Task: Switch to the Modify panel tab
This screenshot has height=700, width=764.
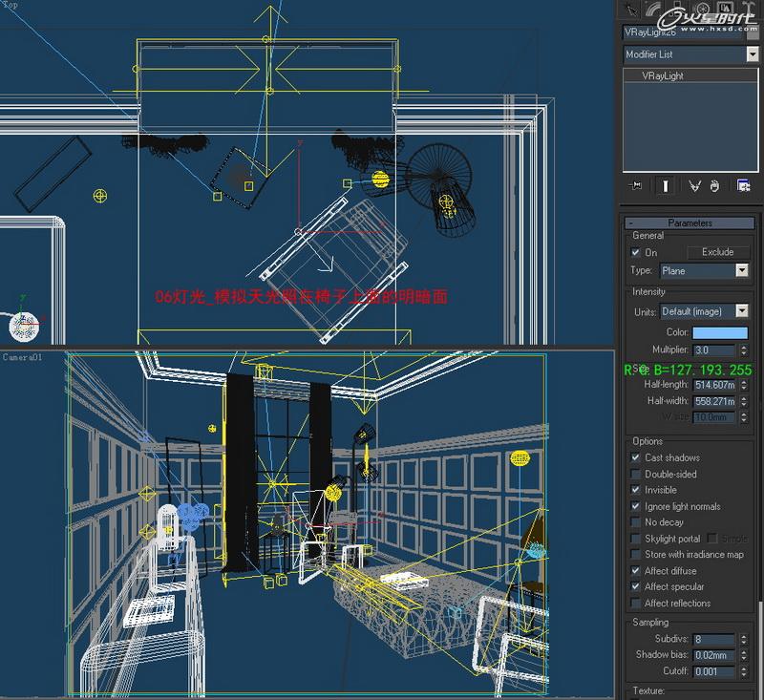Action: coord(655,10)
